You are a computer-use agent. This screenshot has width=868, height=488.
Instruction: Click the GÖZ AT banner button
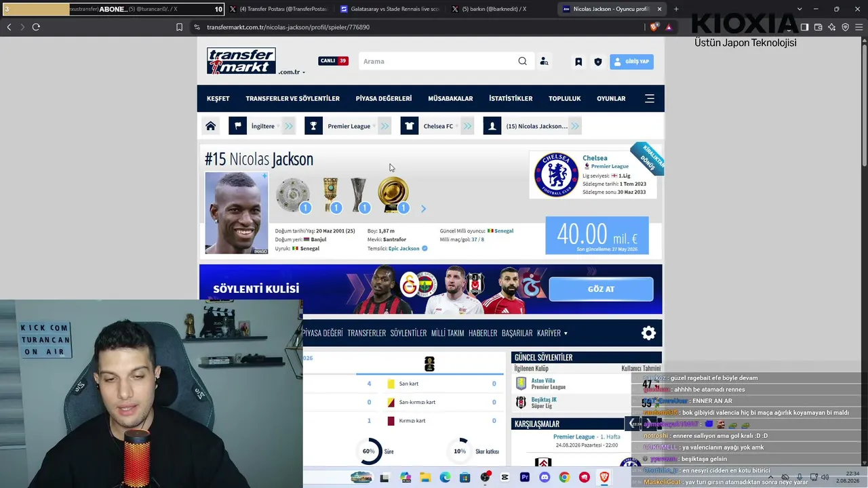[601, 289]
